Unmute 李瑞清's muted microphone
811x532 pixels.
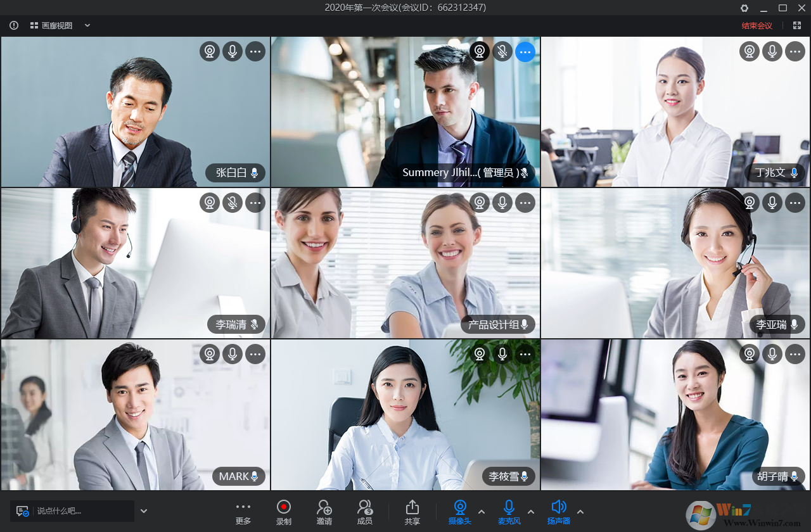click(233, 203)
